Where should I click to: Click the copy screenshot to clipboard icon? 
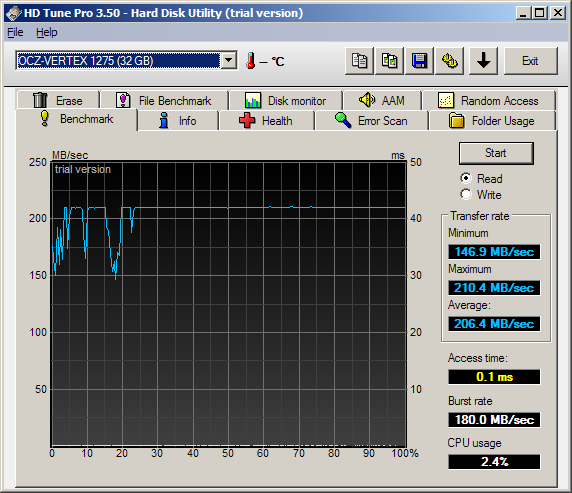389,61
